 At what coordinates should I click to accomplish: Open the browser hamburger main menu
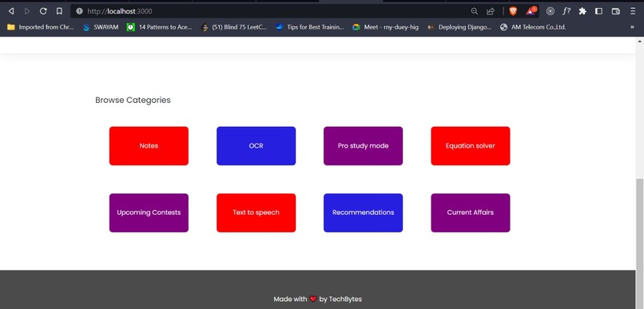tap(633, 11)
